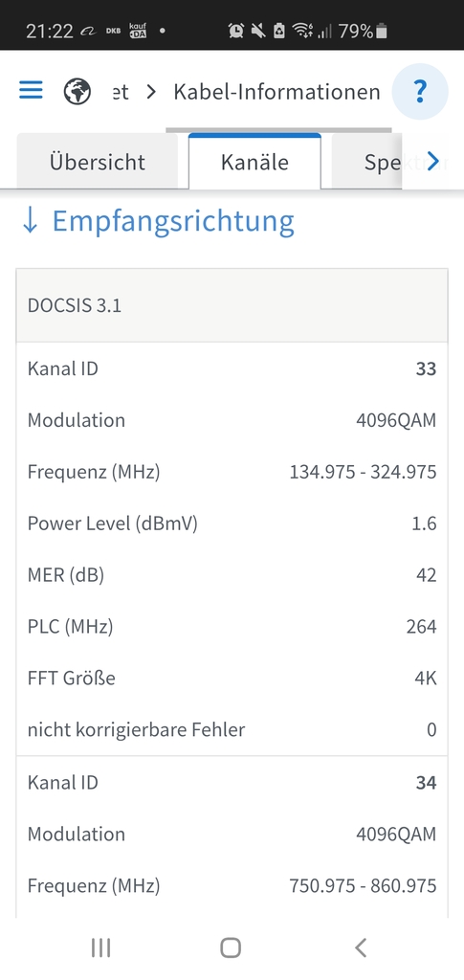Open the Kabel-Informationen breadcrumb
Screen dimensions: 464x980
click(276, 92)
